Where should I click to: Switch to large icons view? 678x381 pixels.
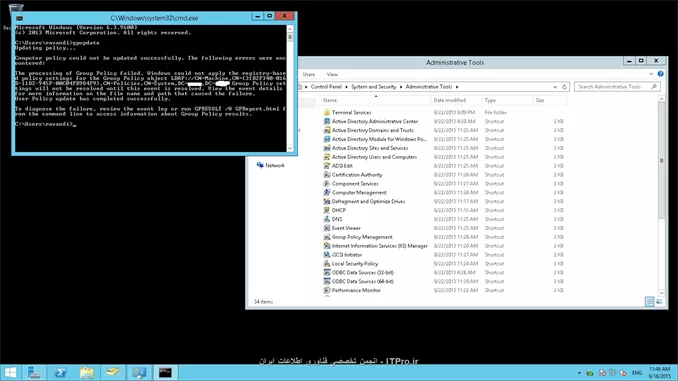tap(659, 302)
